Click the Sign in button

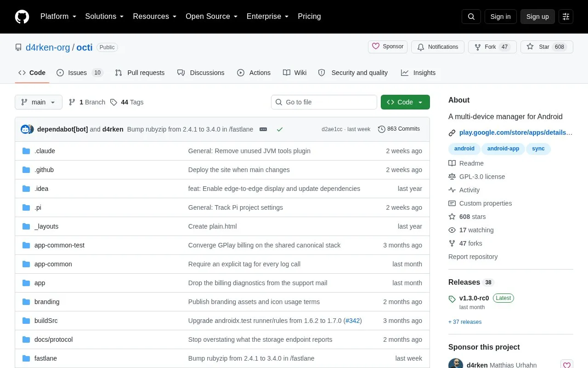[x=501, y=17]
